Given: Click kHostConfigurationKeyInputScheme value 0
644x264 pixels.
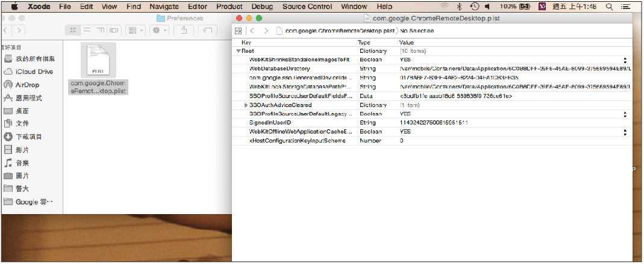Looking at the screenshot, I should click(x=401, y=141).
